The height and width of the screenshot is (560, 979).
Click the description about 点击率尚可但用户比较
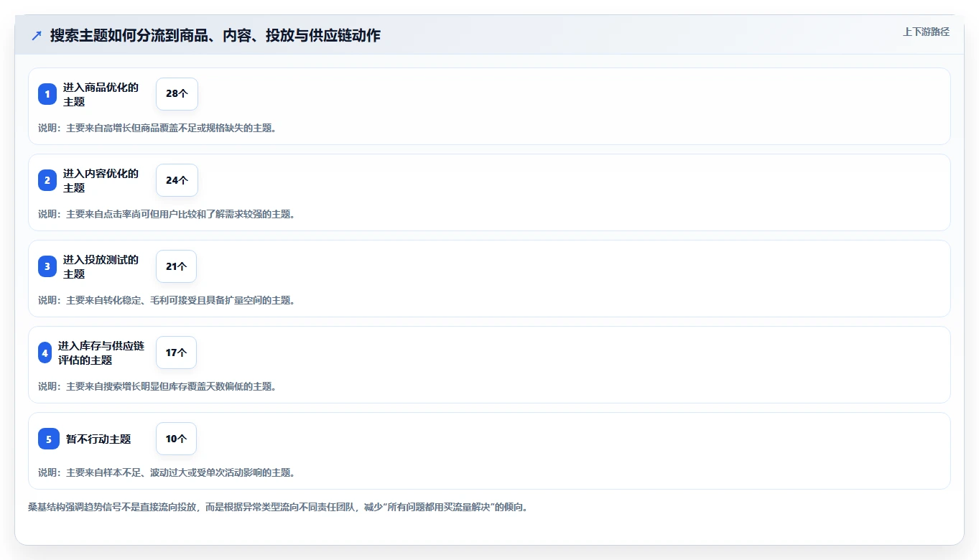point(167,214)
